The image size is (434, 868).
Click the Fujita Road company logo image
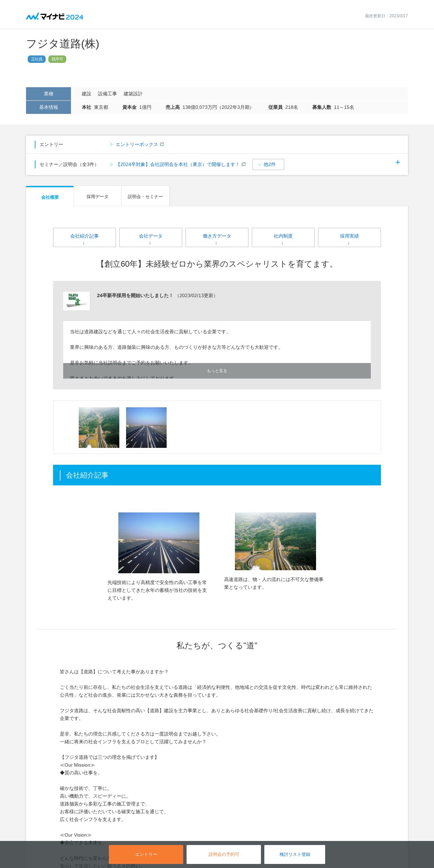77,301
